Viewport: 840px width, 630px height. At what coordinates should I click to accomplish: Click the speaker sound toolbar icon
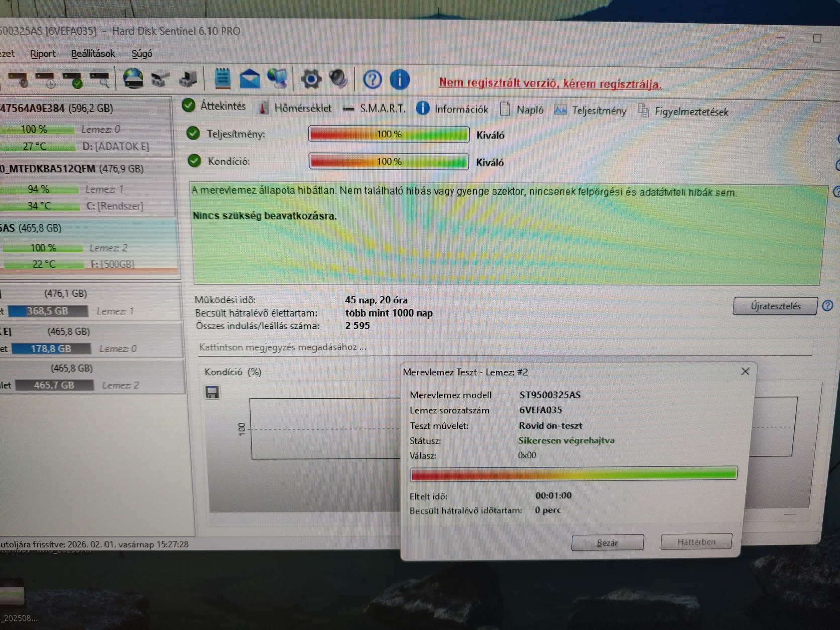(x=338, y=79)
